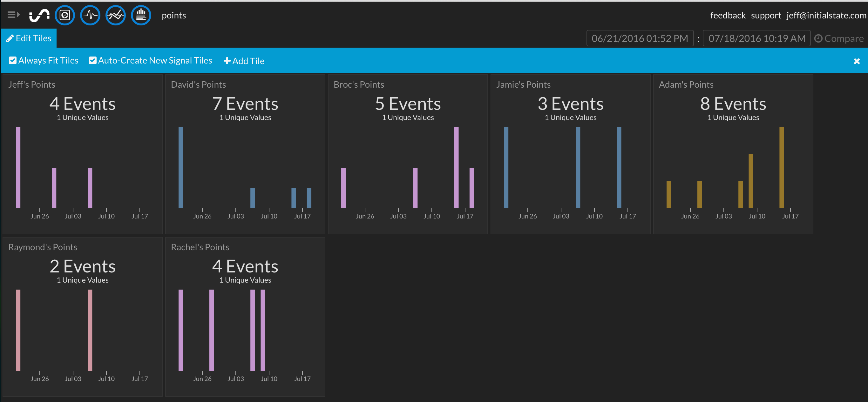
Task: Click the Compare button
Action: tap(839, 39)
